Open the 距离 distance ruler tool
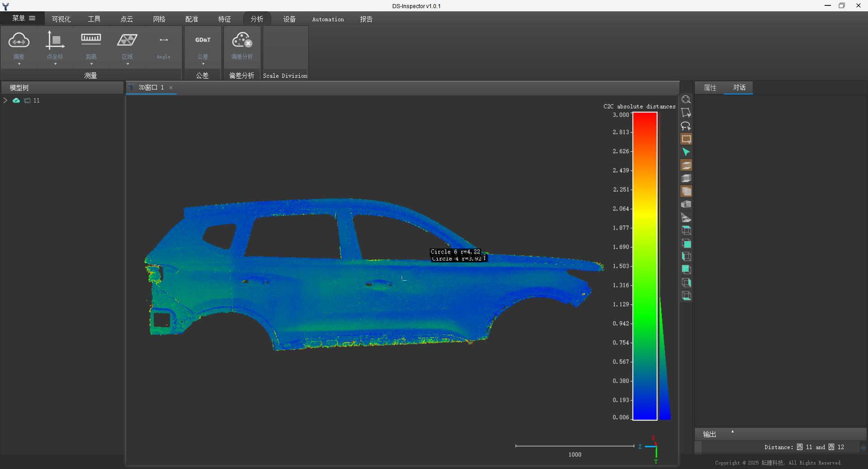The height and width of the screenshot is (469, 868). [x=91, y=41]
